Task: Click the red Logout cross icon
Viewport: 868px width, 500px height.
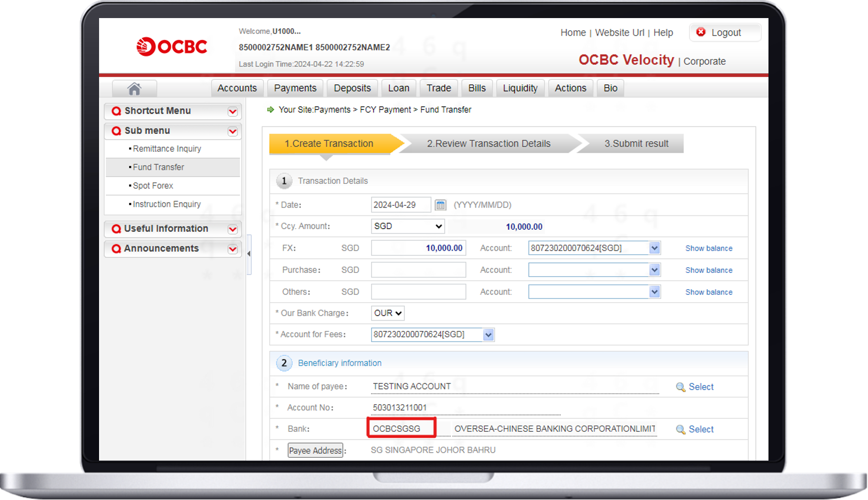Action: pyautogui.click(x=701, y=32)
